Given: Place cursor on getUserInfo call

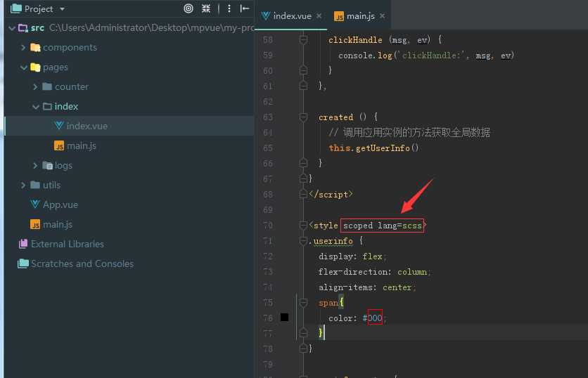Looking at the screenshot, I should pyautogui.click(x=383, y=148).
